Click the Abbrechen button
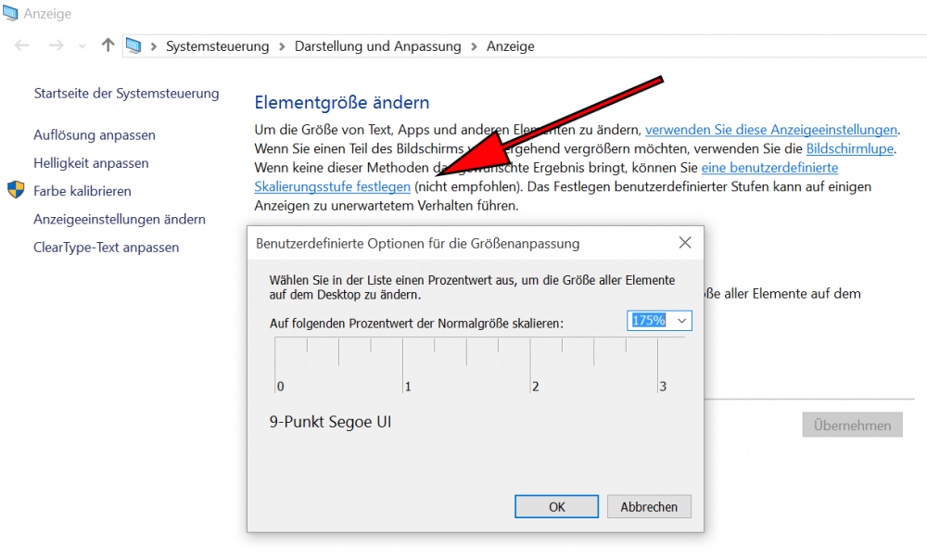This screenshot has height=560, width=927. [649, 507]
